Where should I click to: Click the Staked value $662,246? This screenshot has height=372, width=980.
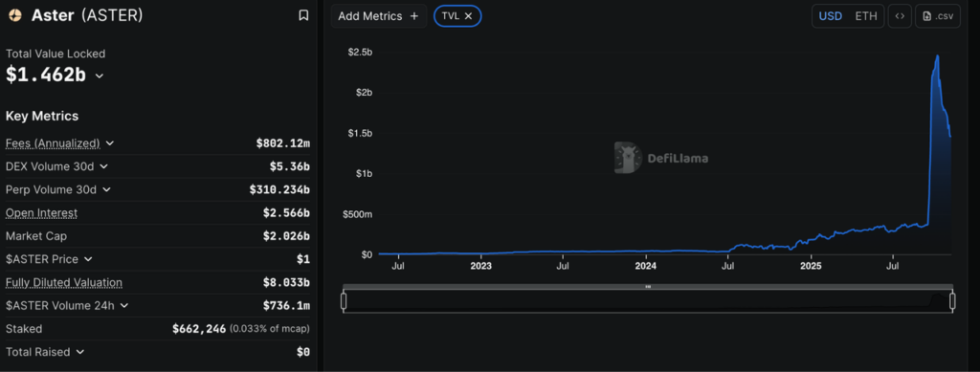coord(199,329)
